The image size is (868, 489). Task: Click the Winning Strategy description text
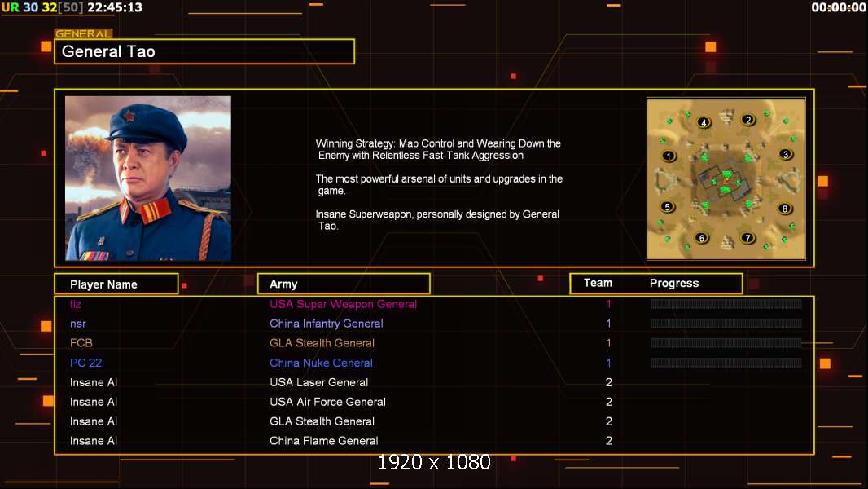tap(438, 149)
